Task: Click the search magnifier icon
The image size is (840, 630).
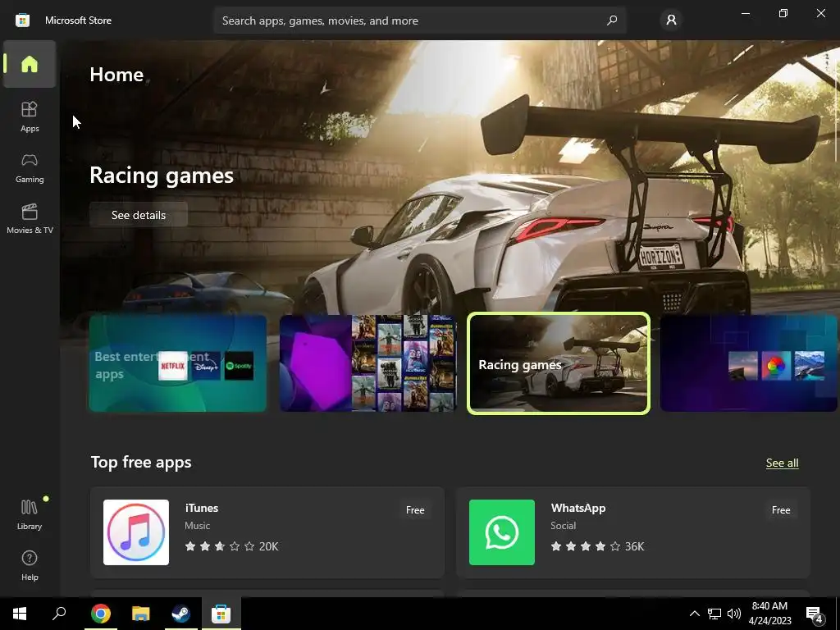Action: (x=612, y=21)
